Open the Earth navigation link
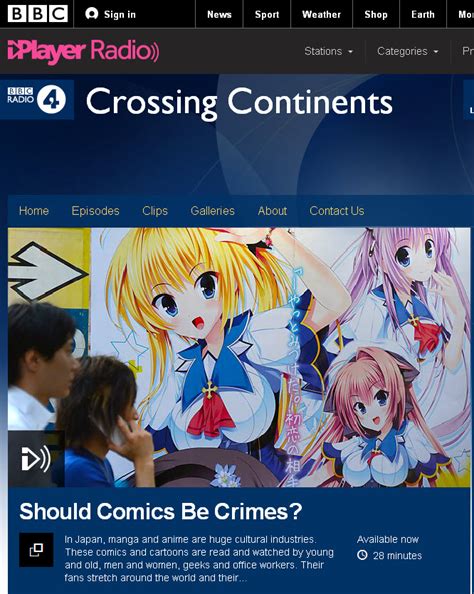Viewport: 474px width, 594px height. click(x=423, y=14)
